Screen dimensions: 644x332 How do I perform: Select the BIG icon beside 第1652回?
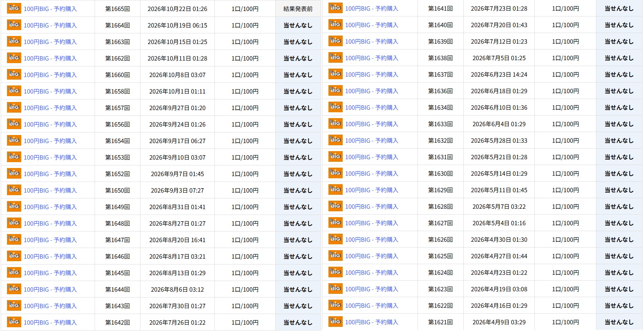tap(14, 174)
